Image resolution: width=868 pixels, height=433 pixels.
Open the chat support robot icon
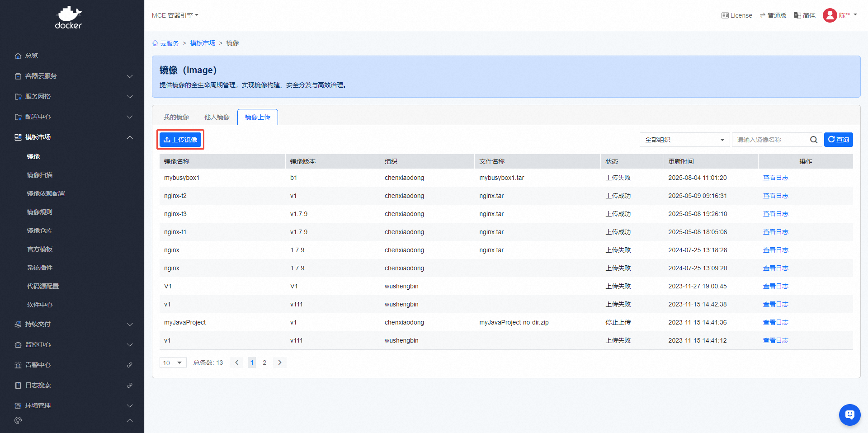[849, 414]
